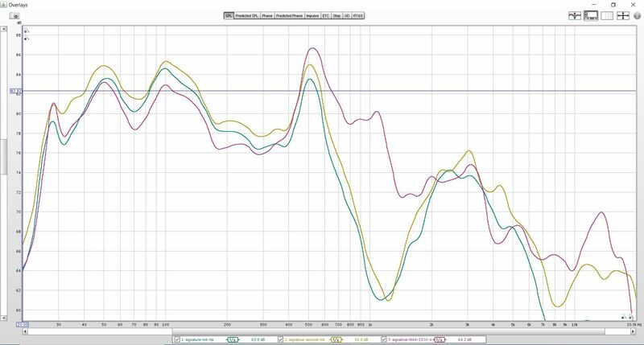
Task: Click the graph limits arrows icon
Action: coord(623,16)
